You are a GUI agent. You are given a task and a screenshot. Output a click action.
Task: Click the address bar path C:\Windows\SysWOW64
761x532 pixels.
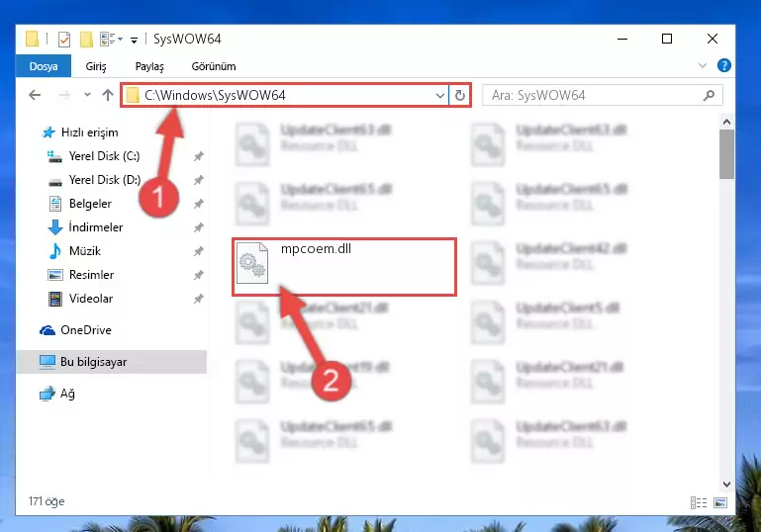215,96
